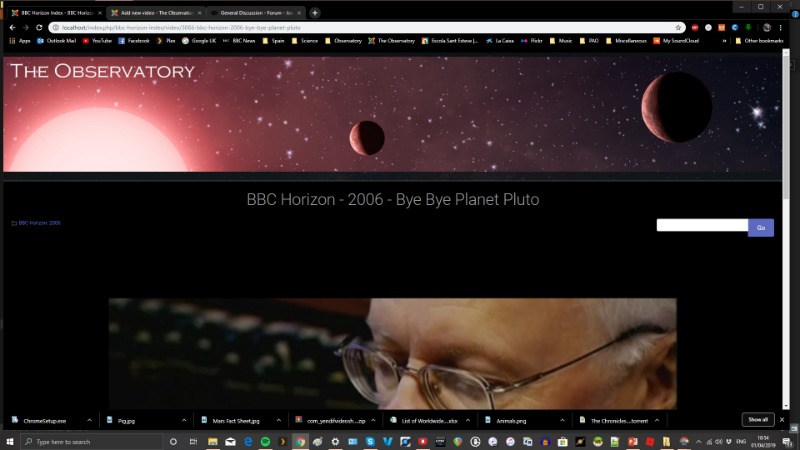Open the Apps shortcut in bookmarks bar
This screenshot has width=800, height=450.
tap(20, 41)
